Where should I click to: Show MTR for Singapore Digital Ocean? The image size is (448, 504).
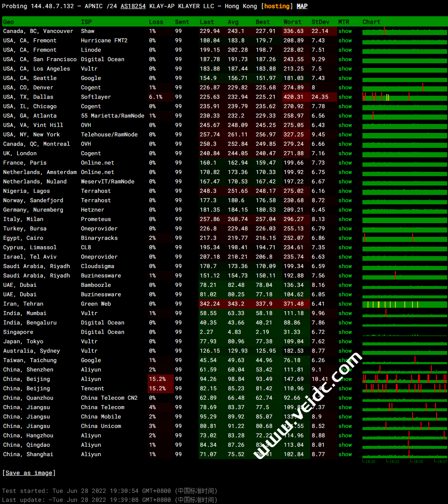point(345,332)
